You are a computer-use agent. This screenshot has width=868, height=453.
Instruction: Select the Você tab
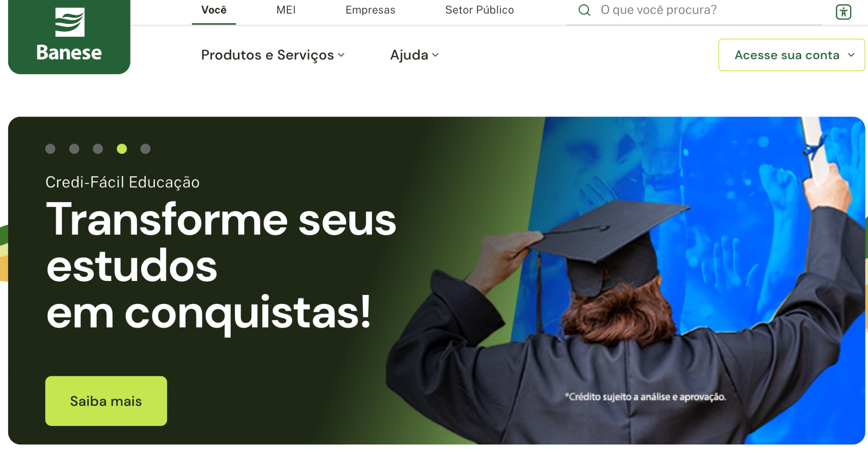point(214,10)
